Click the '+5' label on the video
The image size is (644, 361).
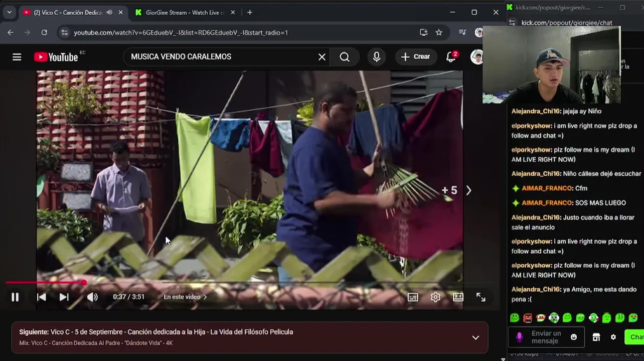(x=449, y=191)
